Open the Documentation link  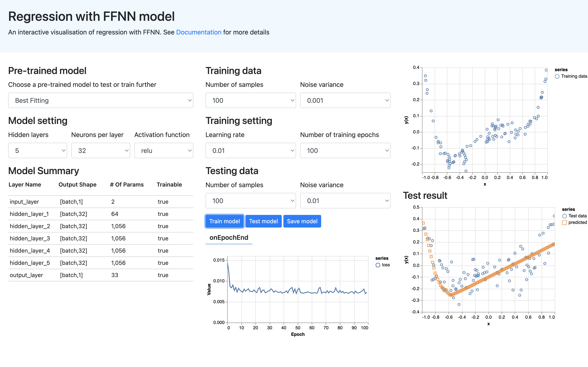[x=199, y=32]
